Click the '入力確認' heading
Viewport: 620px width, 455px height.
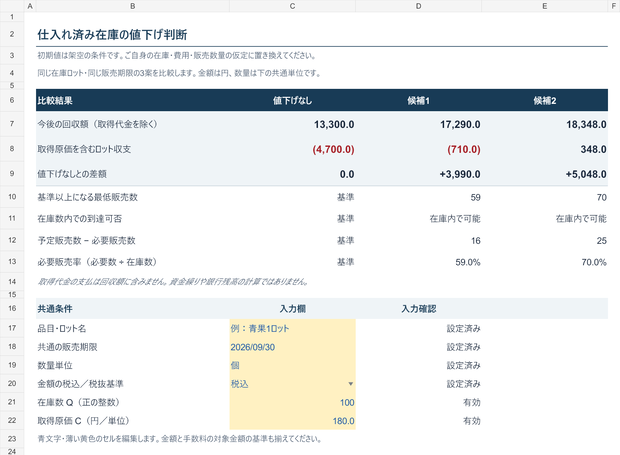[419, 309]
